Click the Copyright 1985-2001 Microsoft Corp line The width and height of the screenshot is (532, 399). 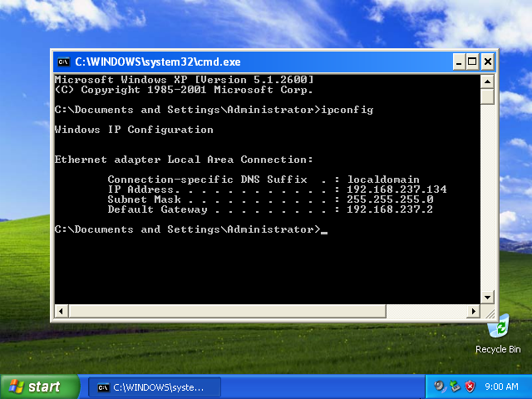[x=184, y=90]
